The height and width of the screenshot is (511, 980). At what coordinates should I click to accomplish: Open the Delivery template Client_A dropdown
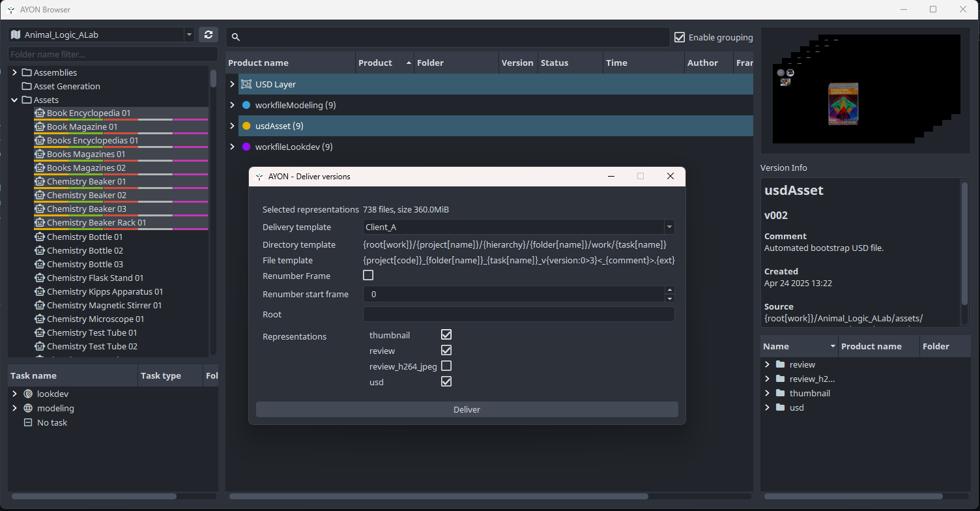(519, 227)
